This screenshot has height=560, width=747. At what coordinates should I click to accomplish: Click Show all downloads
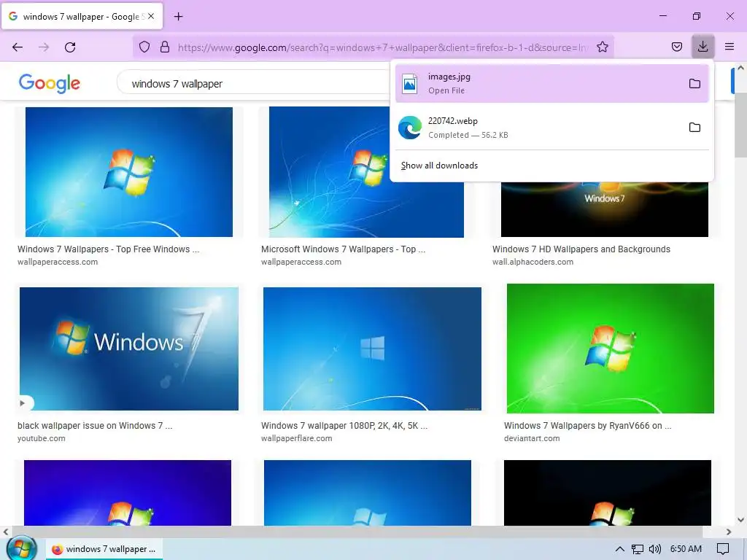[439, 166]
